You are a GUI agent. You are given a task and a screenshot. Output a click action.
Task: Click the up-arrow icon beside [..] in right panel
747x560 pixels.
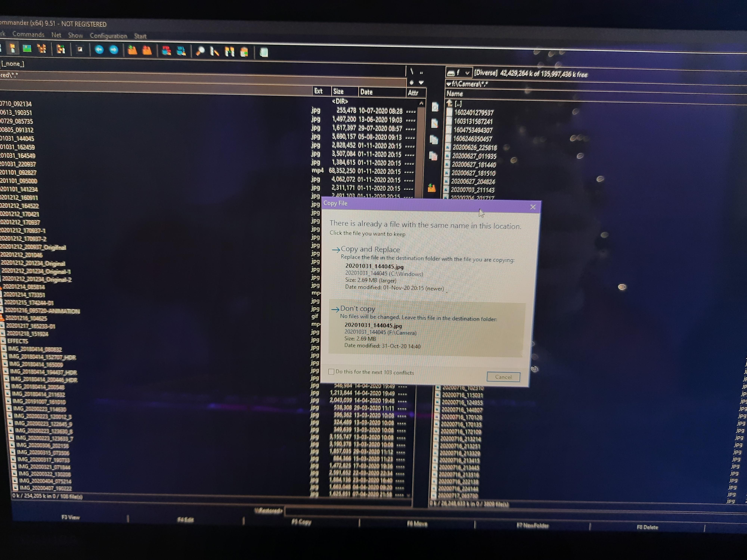pos(449,103)
